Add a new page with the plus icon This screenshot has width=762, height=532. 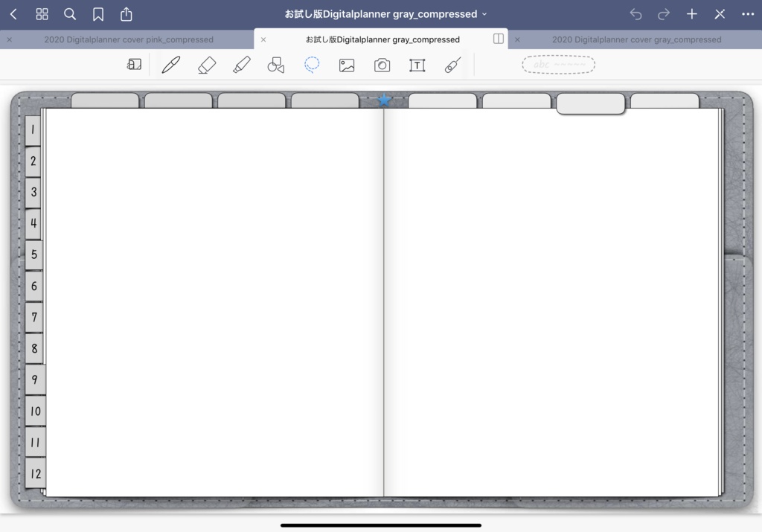click(692, 14)
